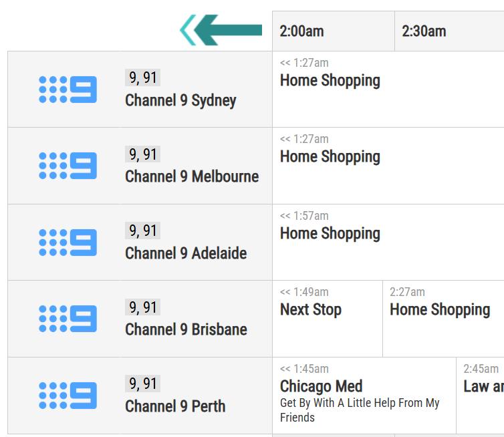Open Sydney's 1:27am Home Shopping program
Screen dimensions: 504x437
coord(388,90)
